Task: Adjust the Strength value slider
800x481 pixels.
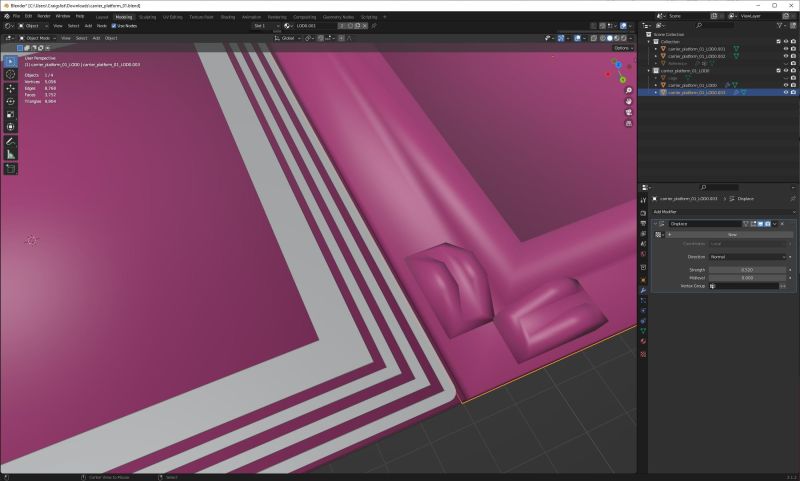Action: [748, 270]
